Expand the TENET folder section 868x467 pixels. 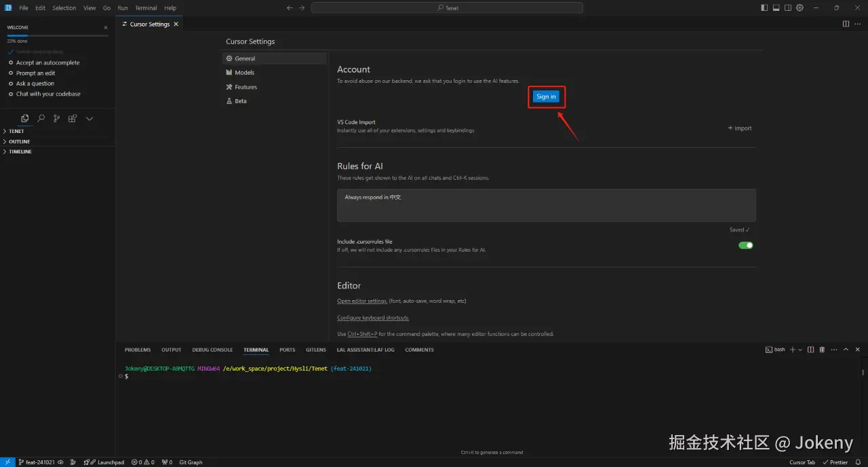(58, 131)
